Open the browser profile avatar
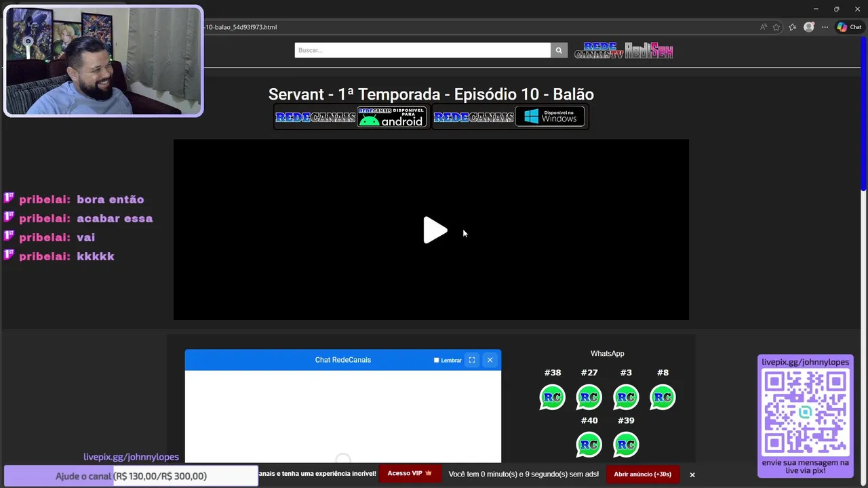 coord(808,27)
